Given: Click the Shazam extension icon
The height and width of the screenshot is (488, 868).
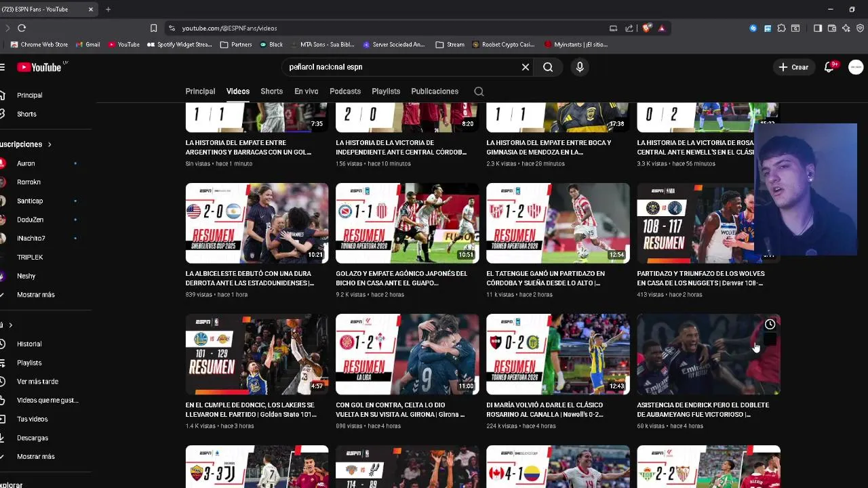Looking at the screenshot, I should 753,28.
